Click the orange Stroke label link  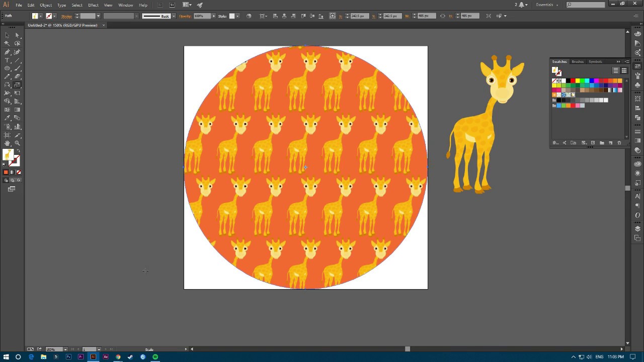point(67,16)
